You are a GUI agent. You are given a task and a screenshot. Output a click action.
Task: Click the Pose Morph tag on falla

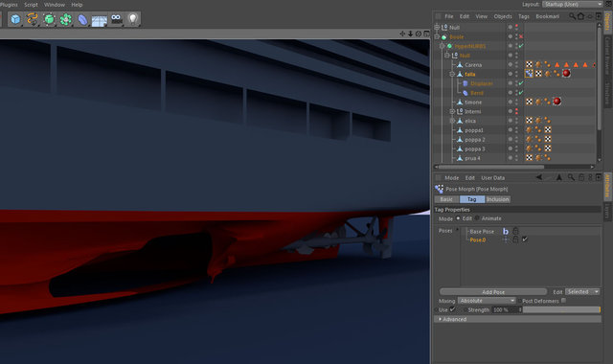pos(529,73)
